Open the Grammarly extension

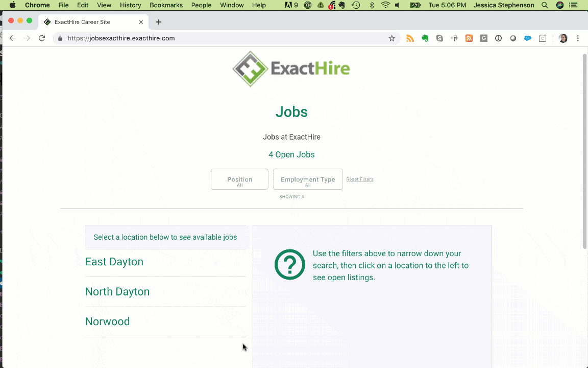point(483,38)
